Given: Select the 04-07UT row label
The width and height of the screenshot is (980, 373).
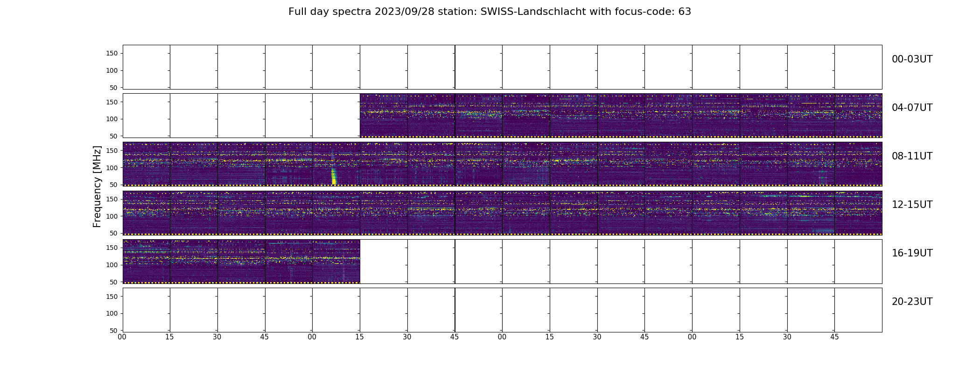Looking at the screenshot, I should (x=912, y=108).
